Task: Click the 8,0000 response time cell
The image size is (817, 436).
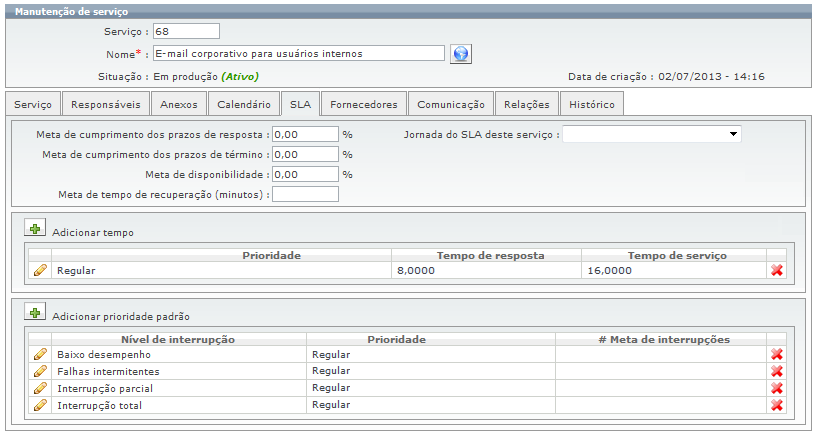Action: (486, 270)
